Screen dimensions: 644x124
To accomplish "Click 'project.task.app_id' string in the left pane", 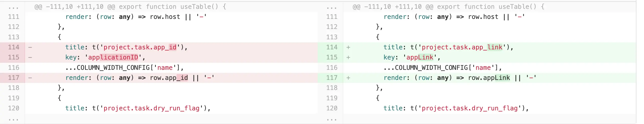I will (x=140, y=47).
